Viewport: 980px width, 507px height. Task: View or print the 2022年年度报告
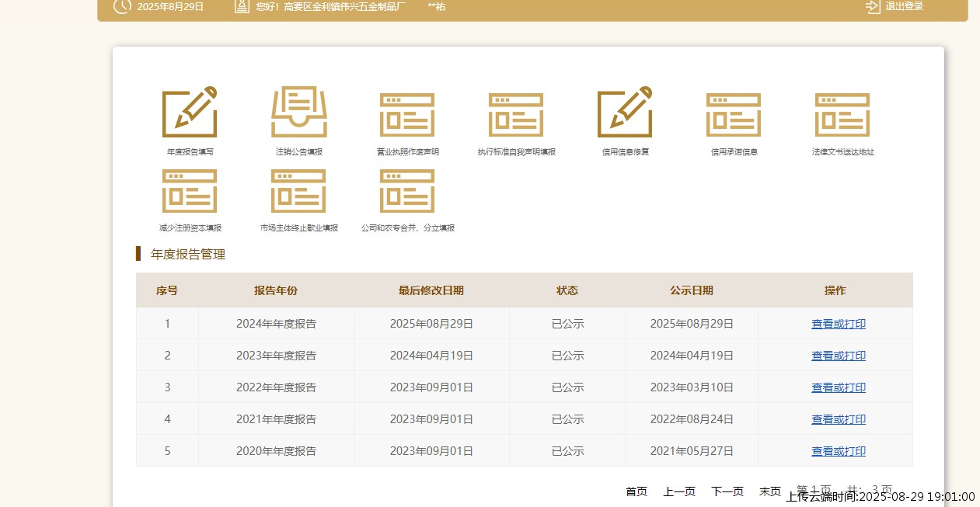tap(839, 387)
